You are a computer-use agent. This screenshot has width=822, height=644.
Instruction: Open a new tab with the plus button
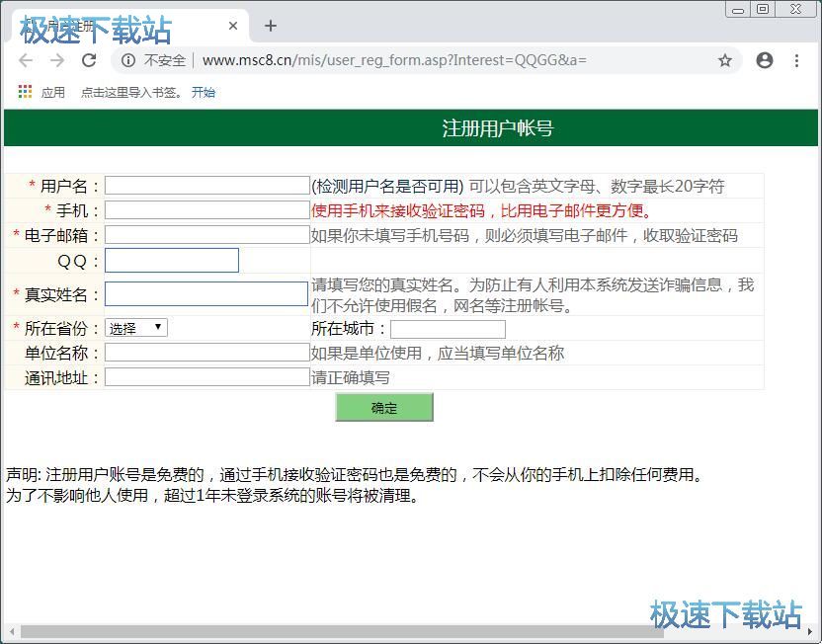[271, 25]
